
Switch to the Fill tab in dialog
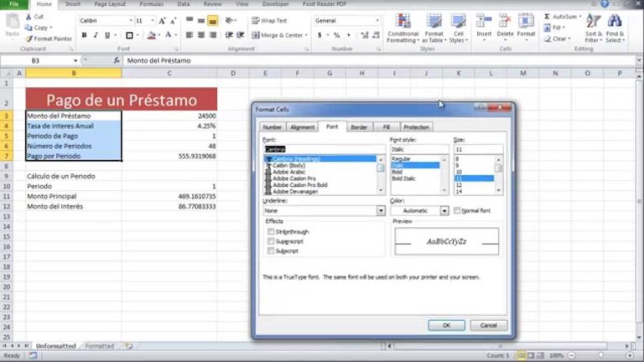point(386,127)
